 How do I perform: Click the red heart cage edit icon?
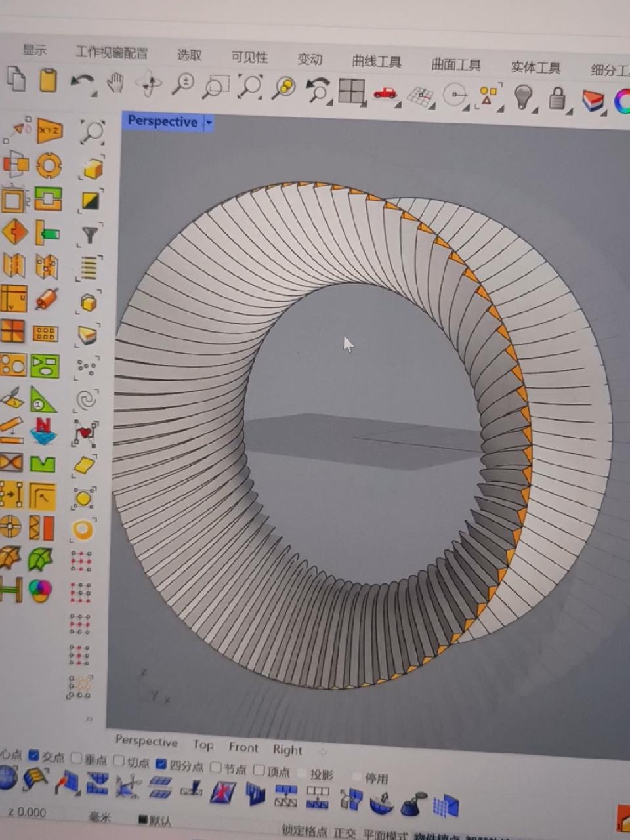pyautogui.click(x=85, y=432)
